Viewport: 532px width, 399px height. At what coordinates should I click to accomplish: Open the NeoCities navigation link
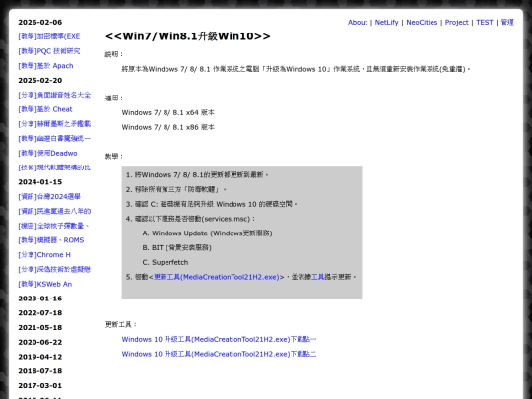tap(422, 22)
